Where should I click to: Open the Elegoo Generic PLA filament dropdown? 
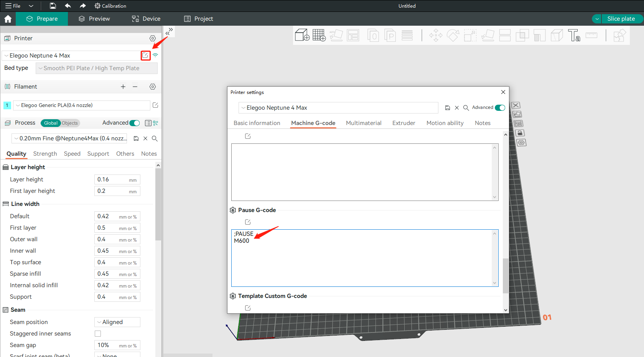(x=81, y=105)
